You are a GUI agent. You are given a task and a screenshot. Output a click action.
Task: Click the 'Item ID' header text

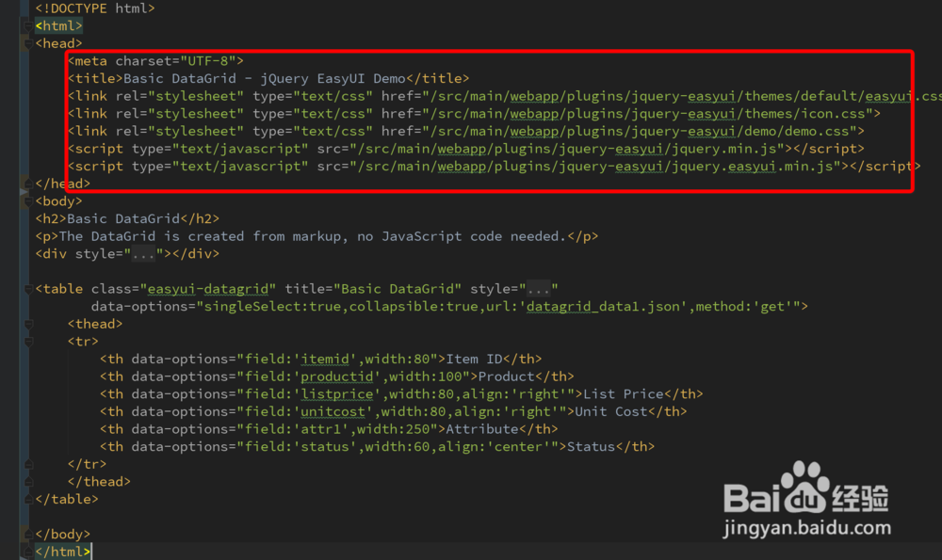tap(474, 359)
